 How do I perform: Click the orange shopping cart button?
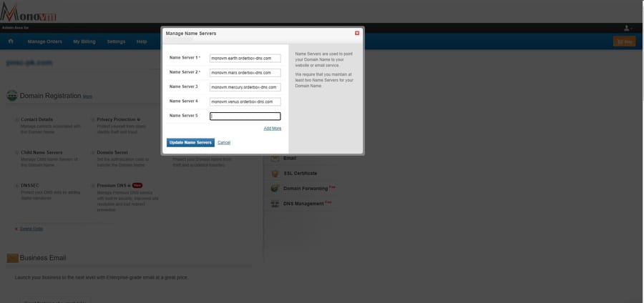624,41
